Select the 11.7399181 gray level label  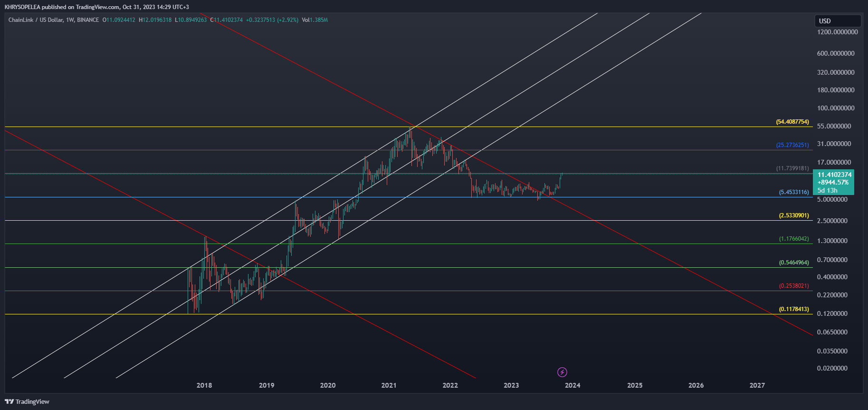click(792, 168)
